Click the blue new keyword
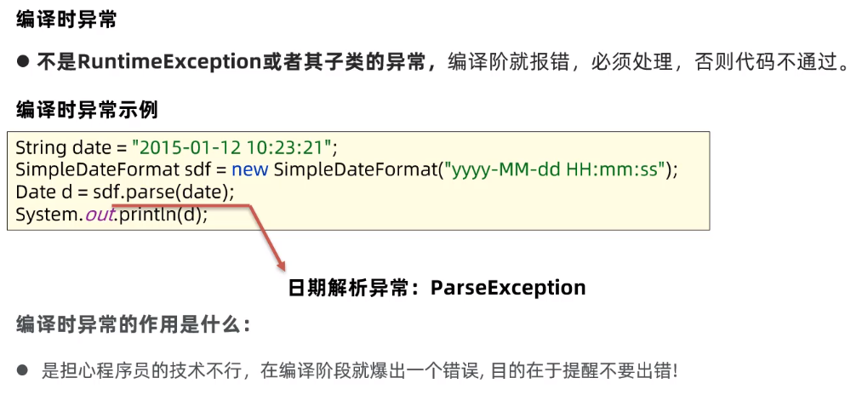The height and width of the screenshot is (395, 868). point(249,169)
